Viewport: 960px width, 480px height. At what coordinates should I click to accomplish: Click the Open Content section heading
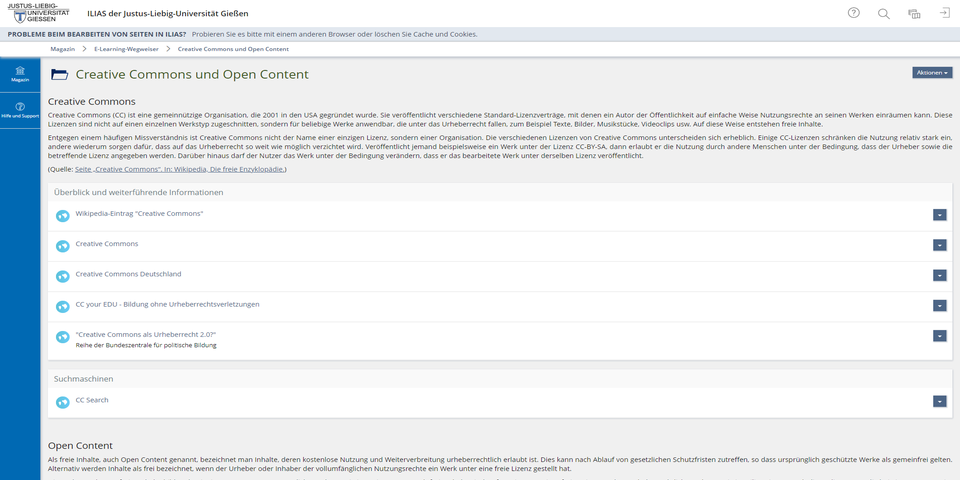(80, 446)
